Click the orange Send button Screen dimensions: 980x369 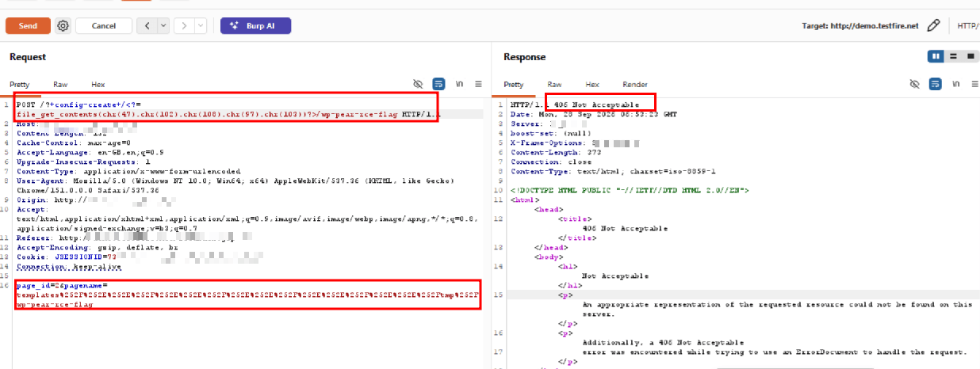pos(28,25)
